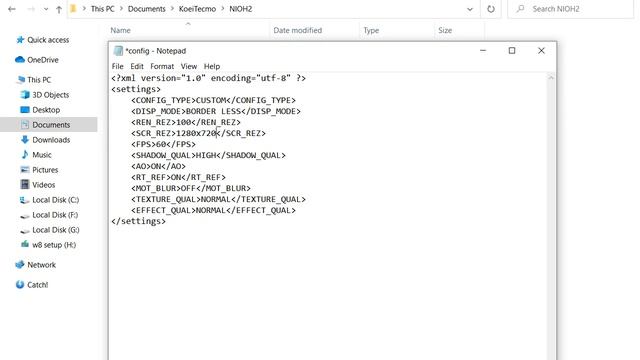640x360 pixels.
Task: Open Local Disk (G:) drive
Action: 56,230
